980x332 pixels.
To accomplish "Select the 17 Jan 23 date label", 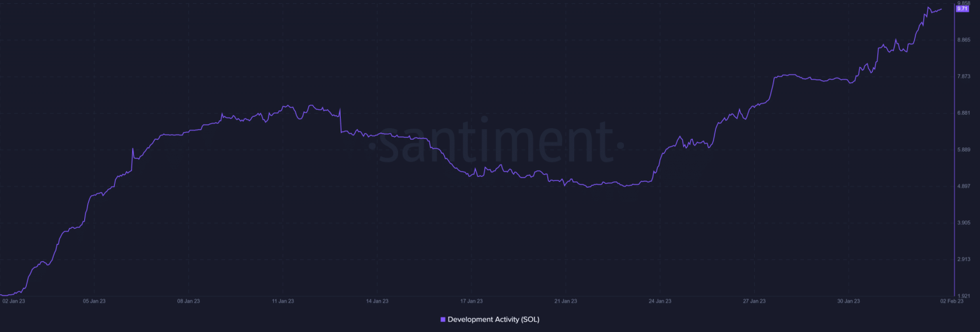I will tap(471, 301).
